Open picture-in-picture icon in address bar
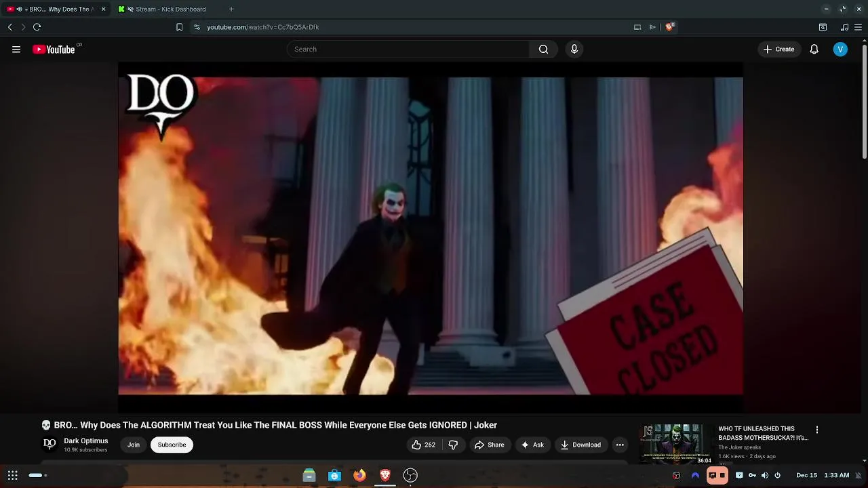The width and height of the screenshot is (868, 488). coord(637,27)
